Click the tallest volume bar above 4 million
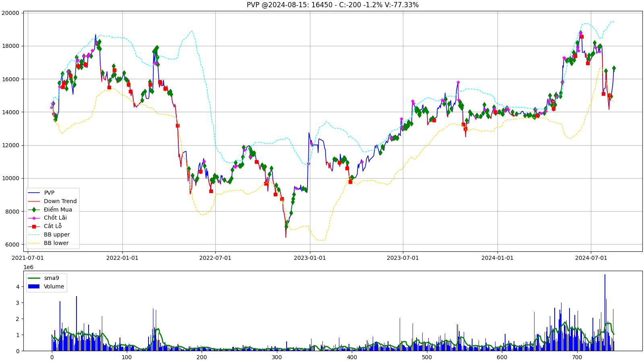The image size is (644, 362). pos(605,313)
